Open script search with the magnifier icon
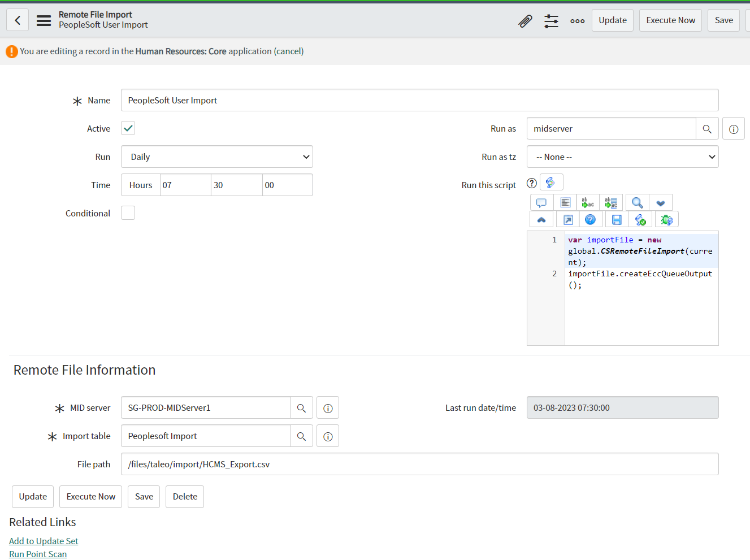The height and width of the screenshot is (560, 750). click(637, 202)
